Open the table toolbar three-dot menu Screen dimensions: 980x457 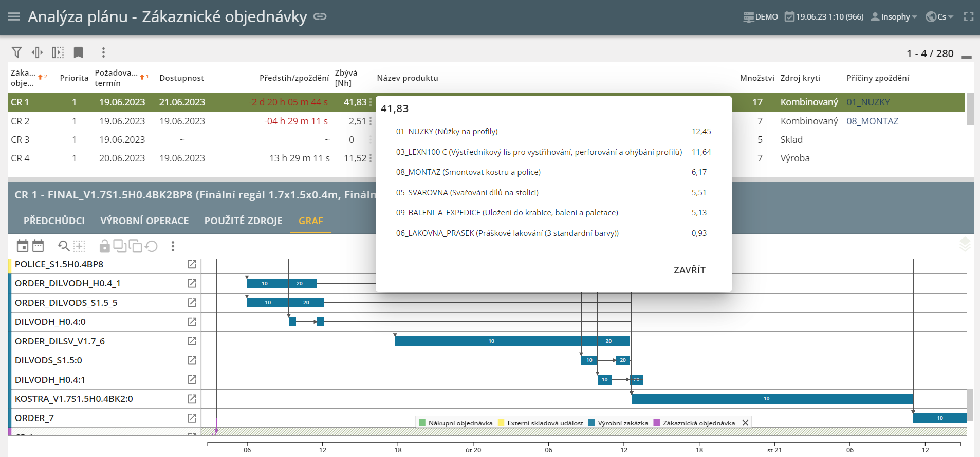(103, 52)
